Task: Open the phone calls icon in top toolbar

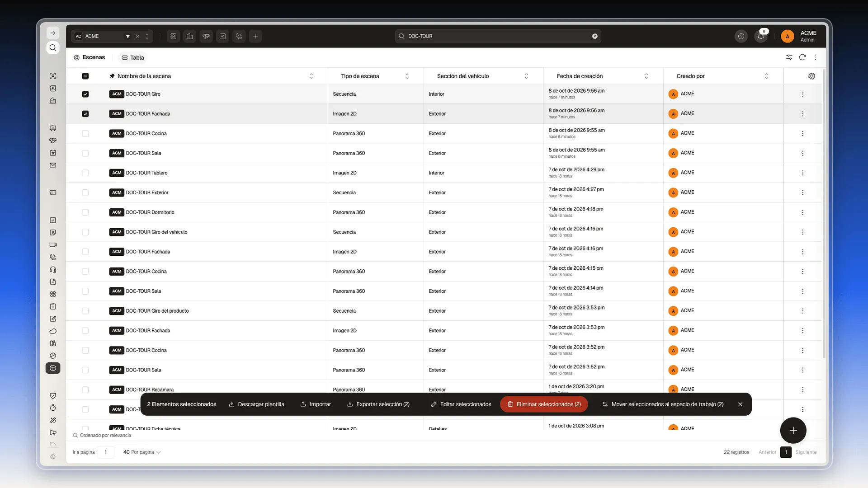Action: (239, 36)
